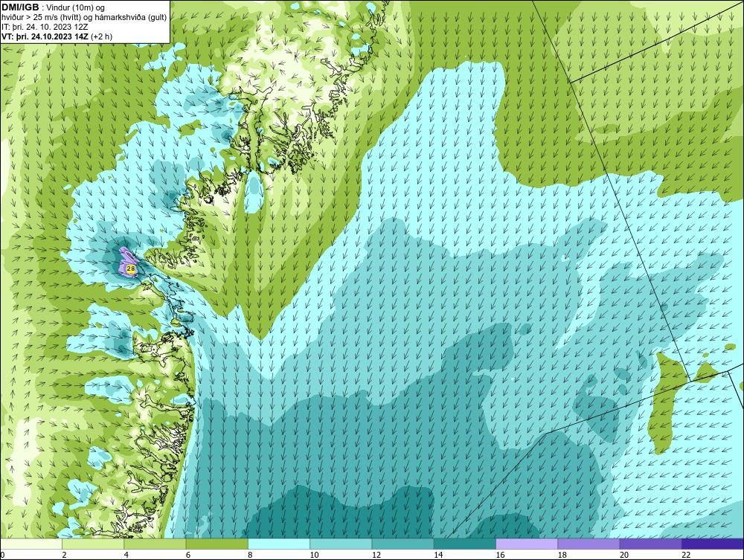Viewport: 744px width, 560px height.
Task: Select the legend color above 22 m/s
Action: (713, 544)
